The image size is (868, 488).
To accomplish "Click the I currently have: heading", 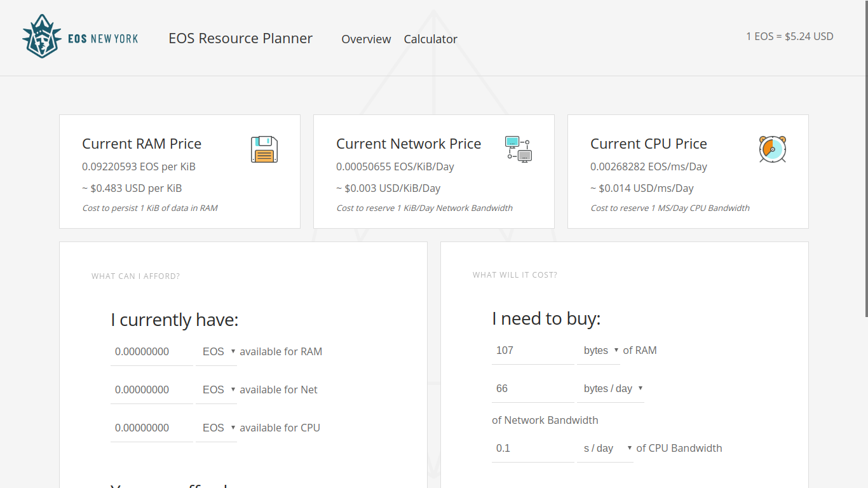I will point(175,320).
